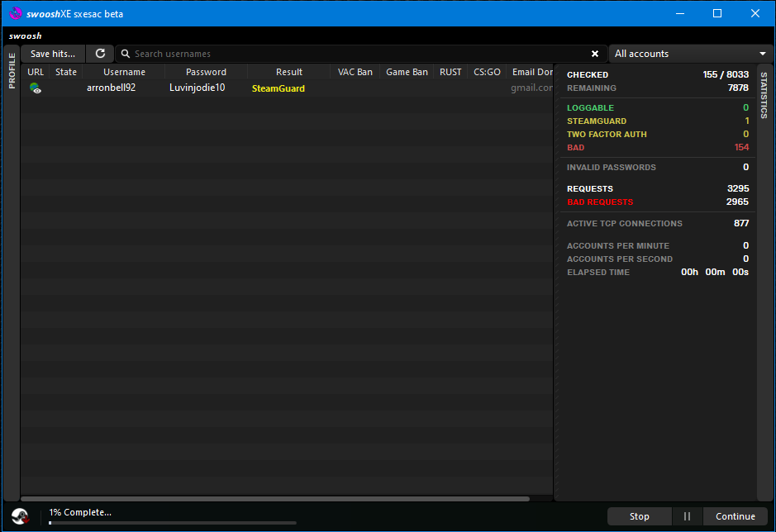The width and height of the screenshot is (776, 532).
Task: Click the INVALID PASSWORDS label
Action: pos(612,167)
